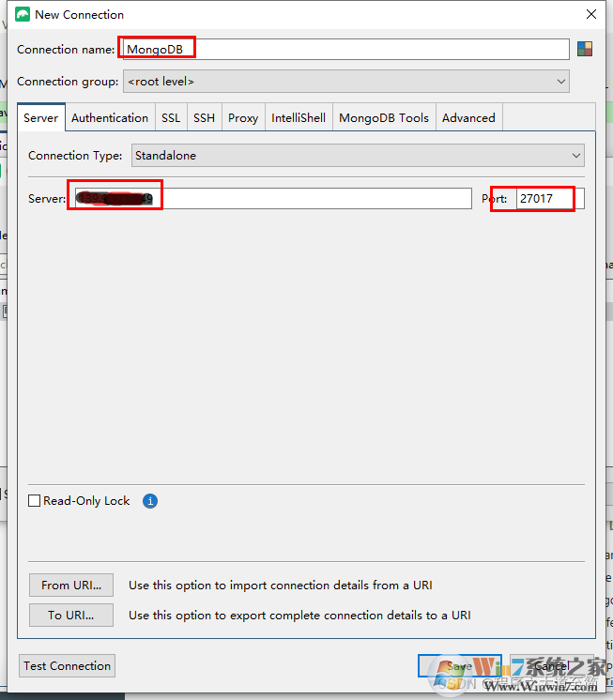Cancel the New Connection dialog

coord(552,665)
